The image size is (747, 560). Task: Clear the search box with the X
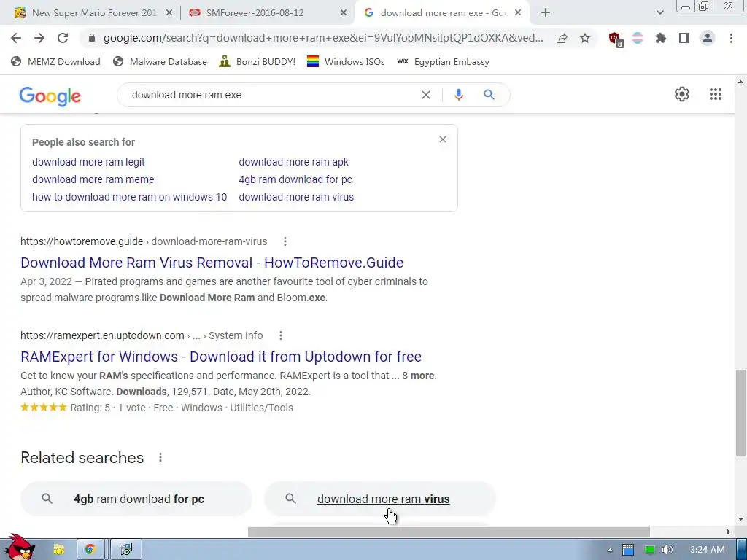tap(426, 95)
